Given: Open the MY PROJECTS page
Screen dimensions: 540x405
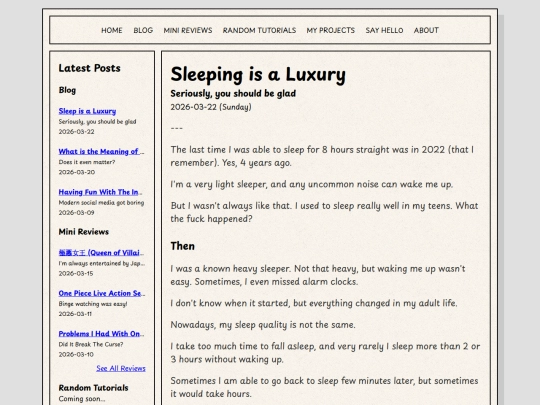Looking at the screenshot, I should click(x=331, y=30).
